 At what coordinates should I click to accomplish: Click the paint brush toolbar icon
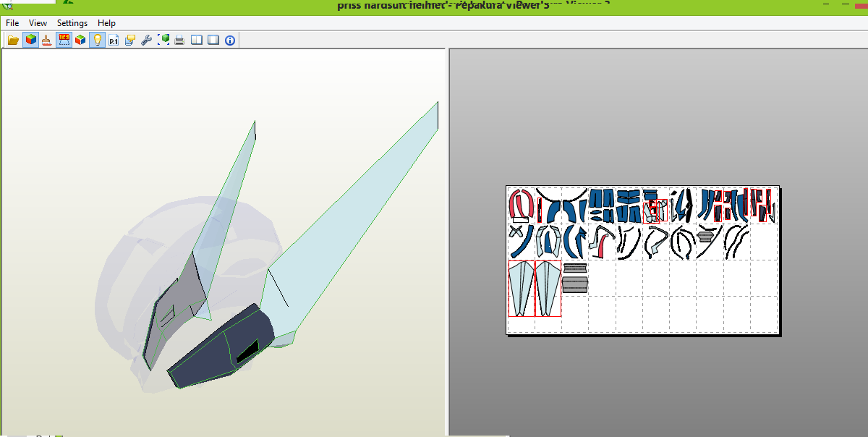click(47, 41)
